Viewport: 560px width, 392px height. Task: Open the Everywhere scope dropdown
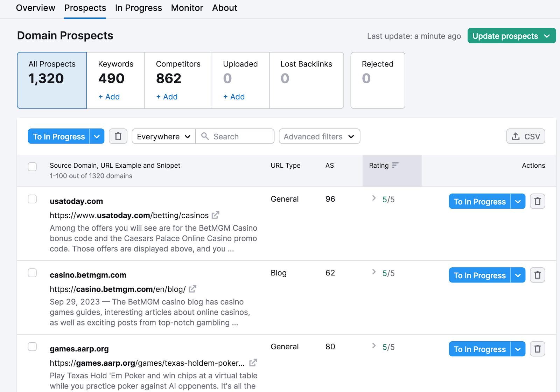tap(163, 136)
